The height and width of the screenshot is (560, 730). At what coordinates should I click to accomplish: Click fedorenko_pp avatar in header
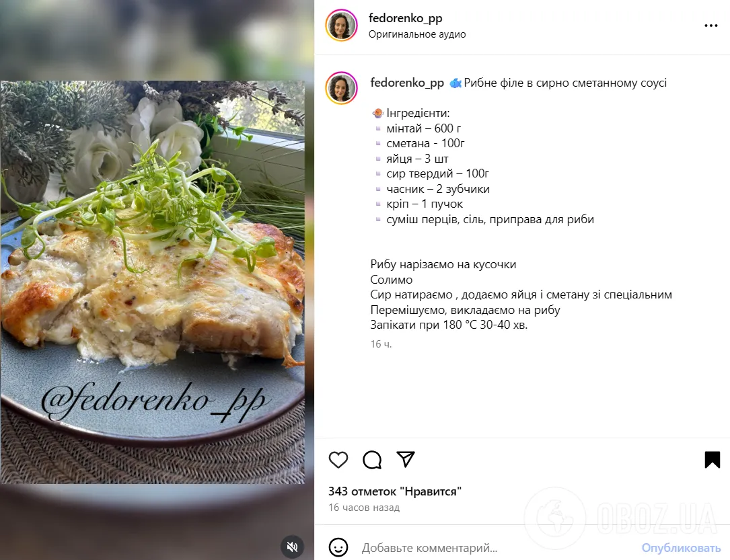point(341,25)
